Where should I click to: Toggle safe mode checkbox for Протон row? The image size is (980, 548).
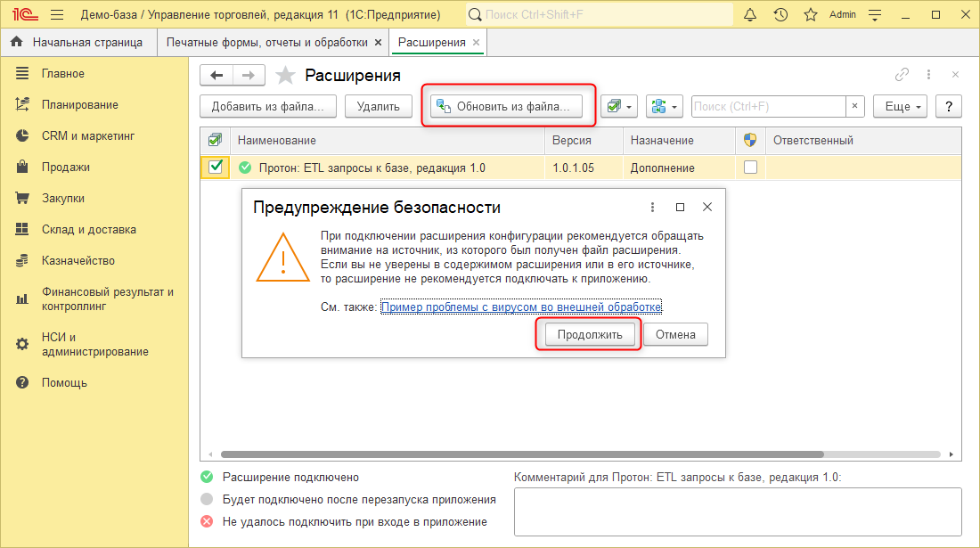click(x=751, y=168)
